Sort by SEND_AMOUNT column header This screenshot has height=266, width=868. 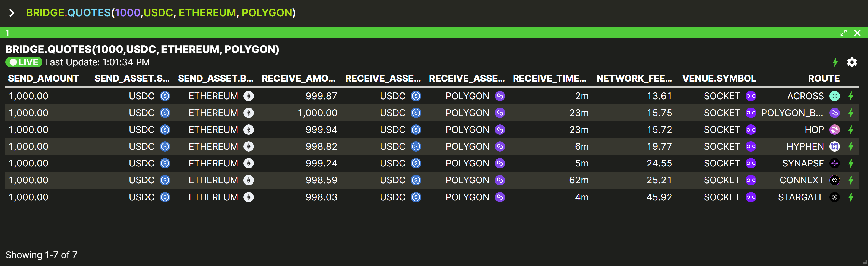43,78
